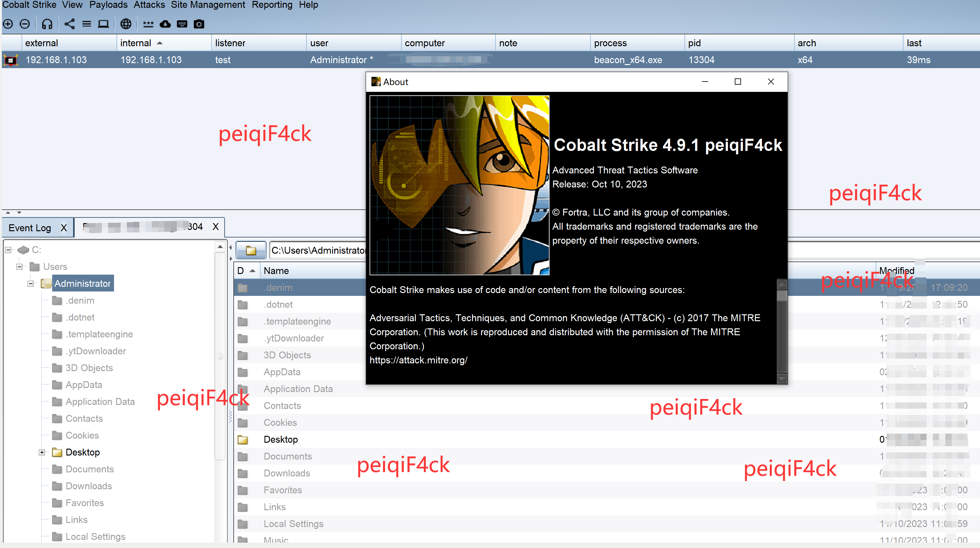
Task: Select the Administrator node in folder tree
Action: (82, 283)
